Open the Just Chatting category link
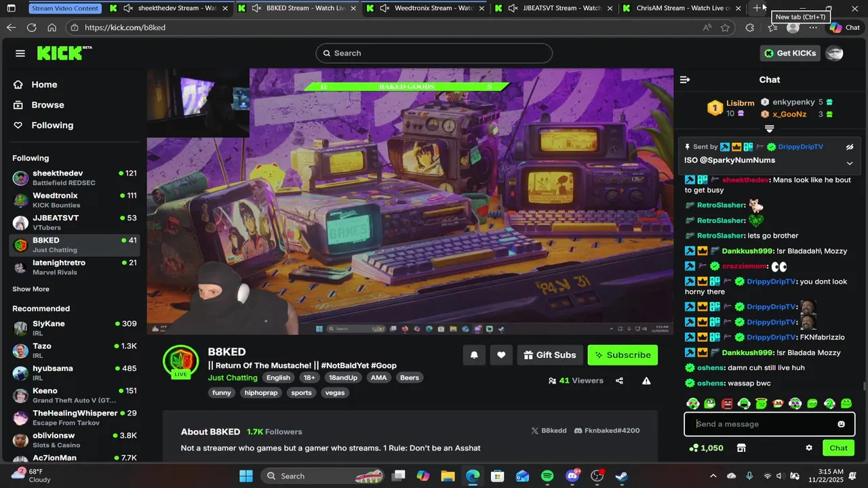868x488 pixels. (x=233, y=378)
